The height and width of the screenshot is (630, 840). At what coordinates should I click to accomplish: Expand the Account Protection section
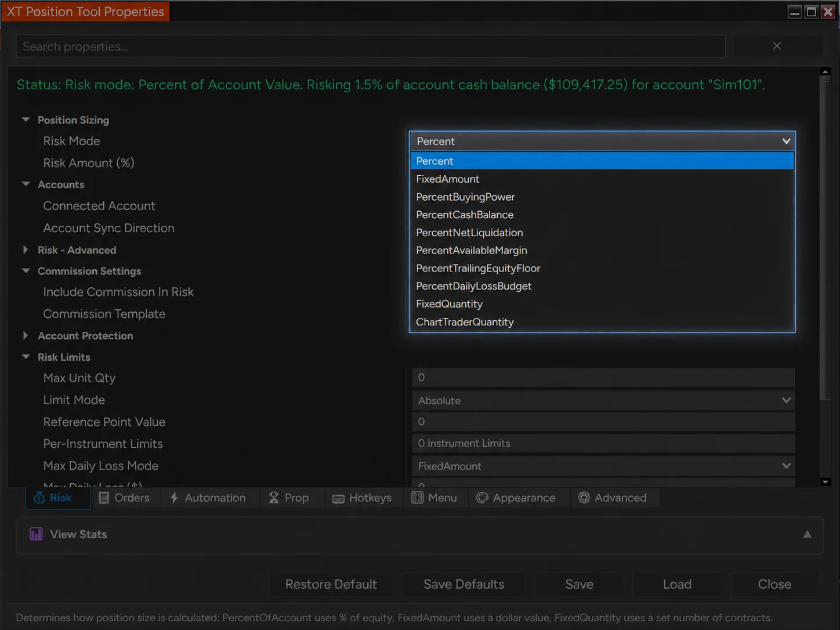(26, 335)
